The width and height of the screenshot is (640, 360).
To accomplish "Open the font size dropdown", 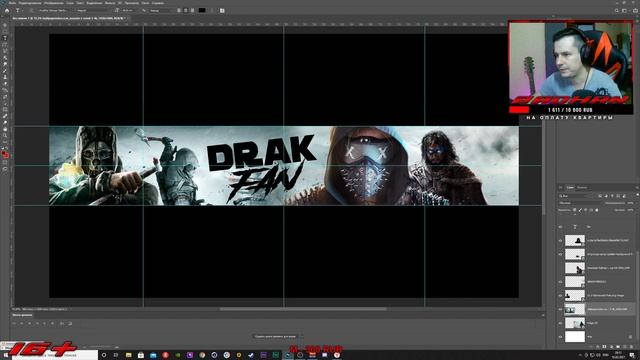I will [129, 10].
